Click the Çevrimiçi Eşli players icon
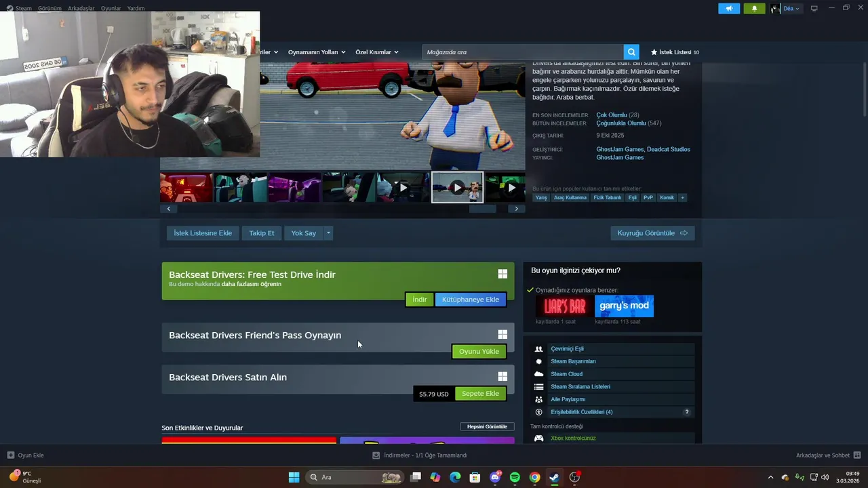Screen dimensions: 868x488 tap(539, 349)
